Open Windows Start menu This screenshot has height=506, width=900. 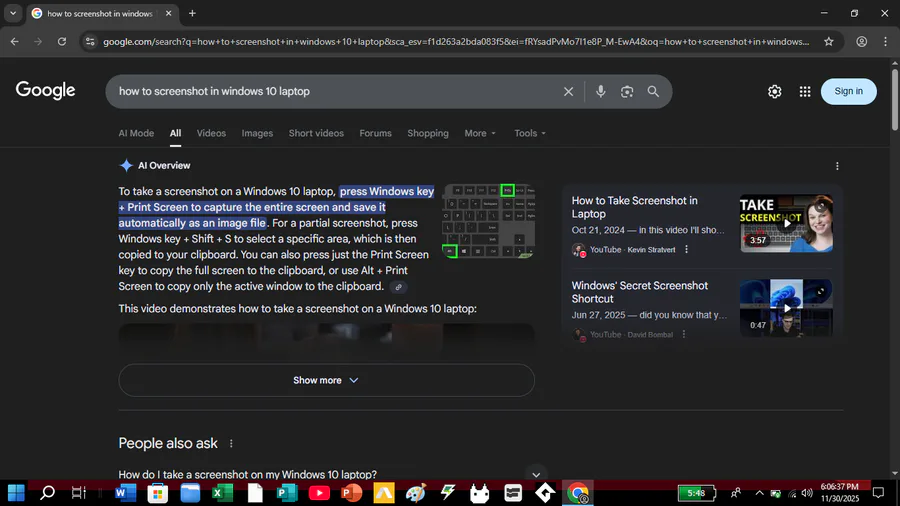tap(16, 493)
